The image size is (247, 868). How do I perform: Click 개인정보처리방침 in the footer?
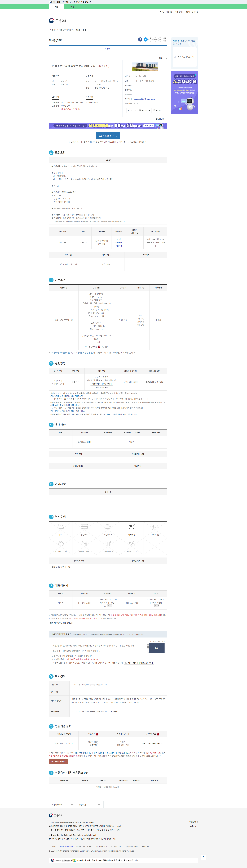pos(66,846)
